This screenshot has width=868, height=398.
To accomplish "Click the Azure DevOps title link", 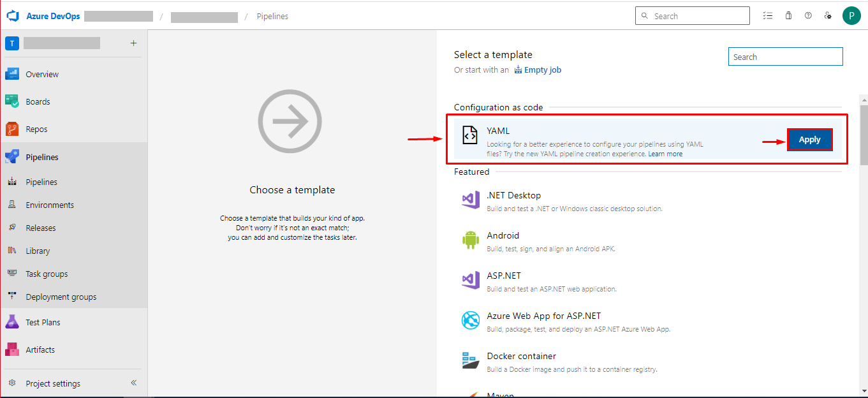I will tap(53, 16).
